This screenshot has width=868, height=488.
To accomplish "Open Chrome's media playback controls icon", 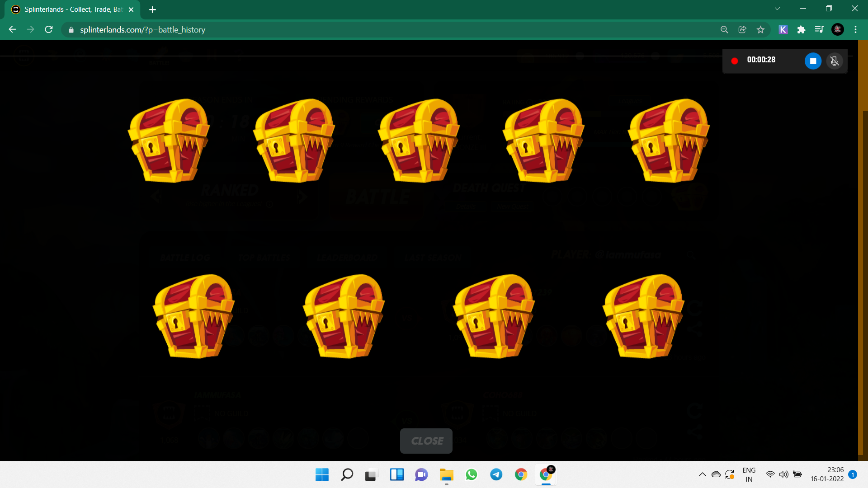I will [x=820, y=29].
